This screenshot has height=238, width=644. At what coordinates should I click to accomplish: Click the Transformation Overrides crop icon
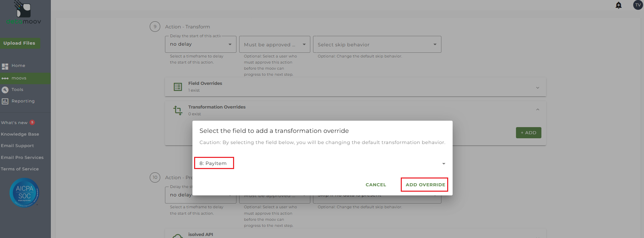(x=178, y=110)
